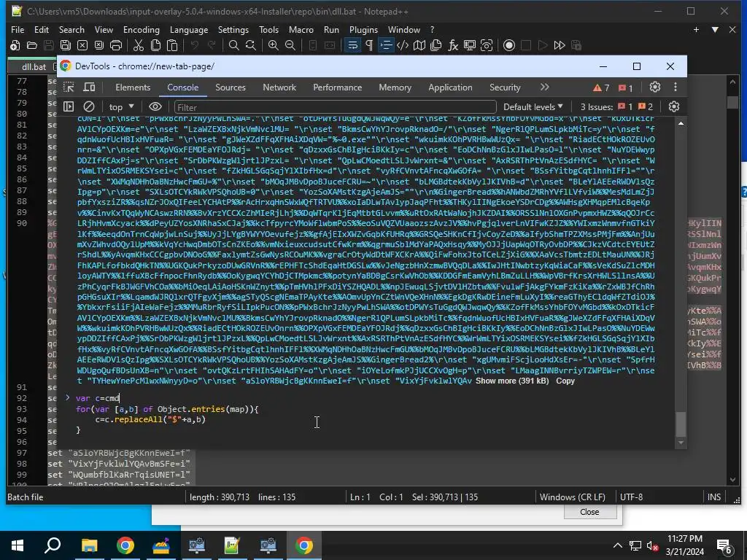Screen dimensions: 747x560
Task: Open file via folder icon in Notepad++
Action: click(x=32, y=46)
